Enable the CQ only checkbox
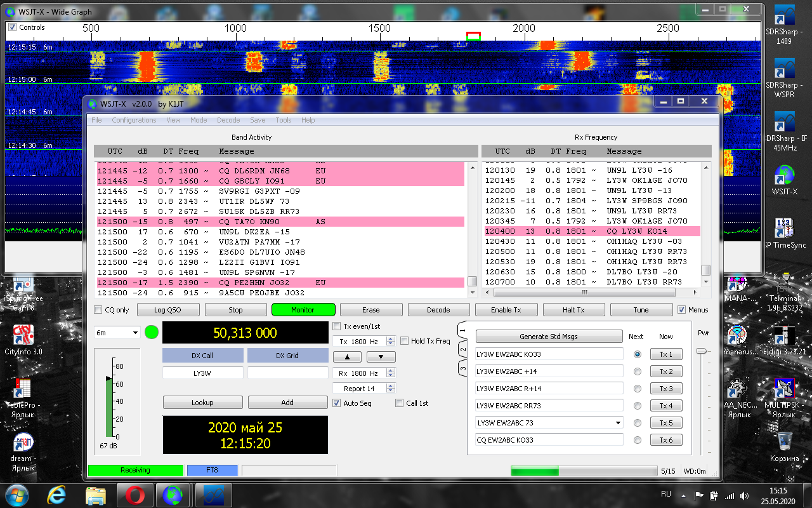812x508 pixels. pos(98,310)
